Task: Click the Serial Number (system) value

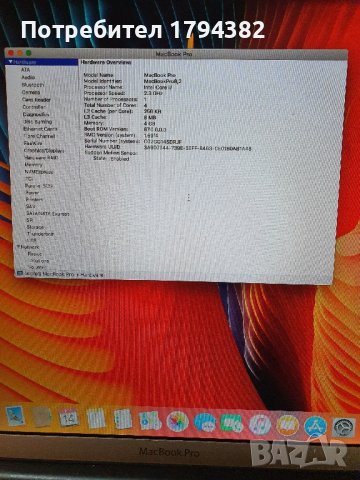Action: click(163, 141)
